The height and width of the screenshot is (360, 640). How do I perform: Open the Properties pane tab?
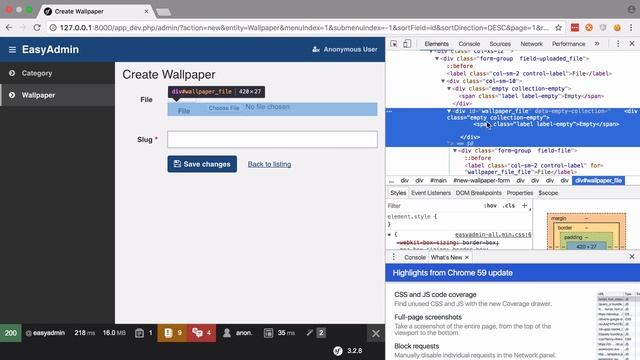pos(520,193)
